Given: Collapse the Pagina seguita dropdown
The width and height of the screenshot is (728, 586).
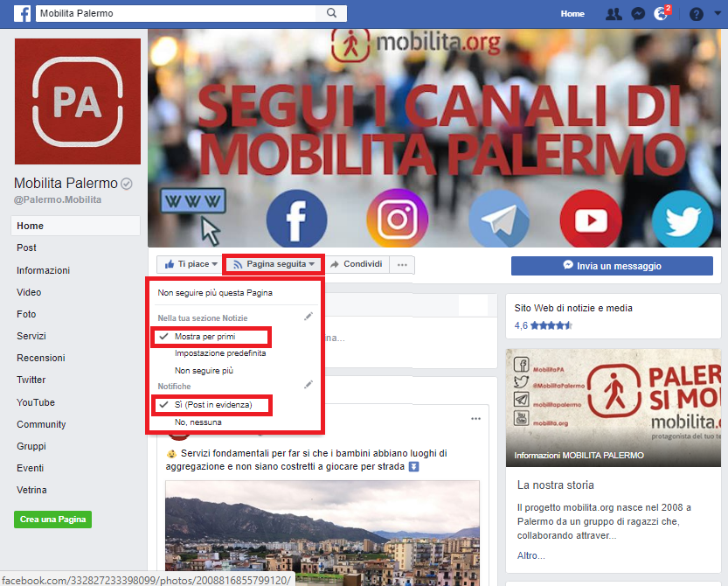Looking at the screenshot, I should [x=274, y=264].
